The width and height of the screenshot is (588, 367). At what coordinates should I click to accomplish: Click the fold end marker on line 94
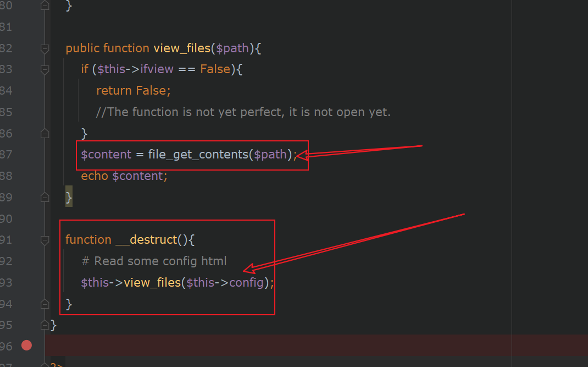(45, 303)
